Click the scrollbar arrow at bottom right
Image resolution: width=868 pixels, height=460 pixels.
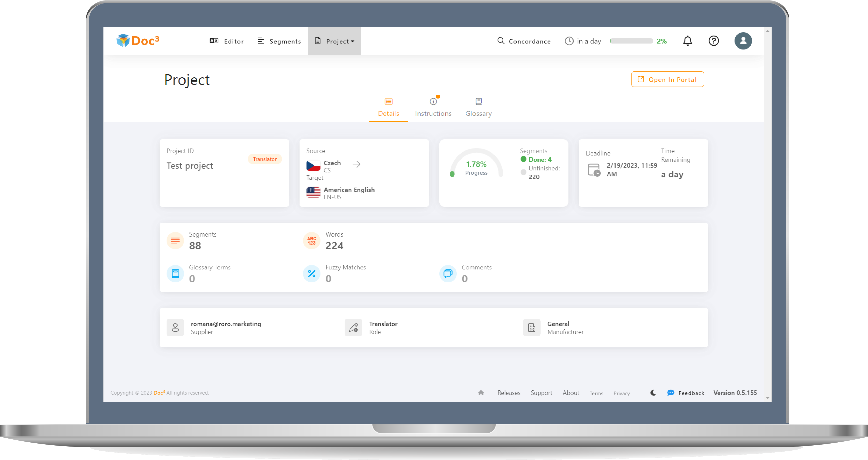(x=768, y=398)
